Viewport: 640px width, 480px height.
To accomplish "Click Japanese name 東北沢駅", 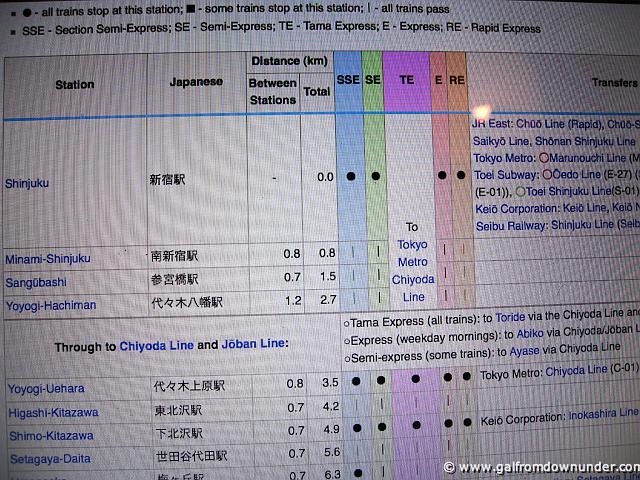I will click(178, 410).
